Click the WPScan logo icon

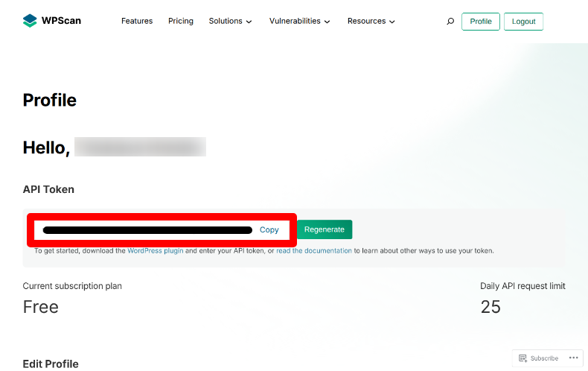(30, 21)
